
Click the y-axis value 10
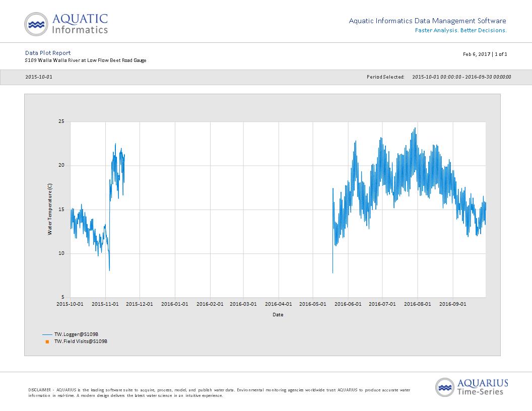click(61, 253)
